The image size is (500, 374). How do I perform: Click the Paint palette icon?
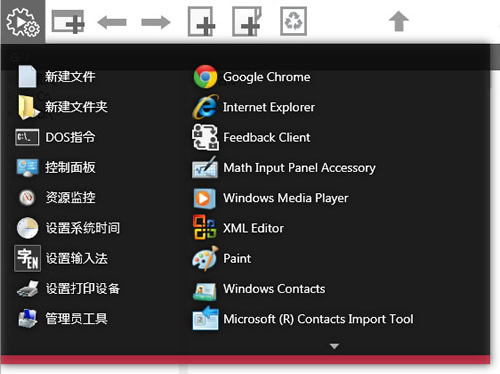tap(205, 258)
